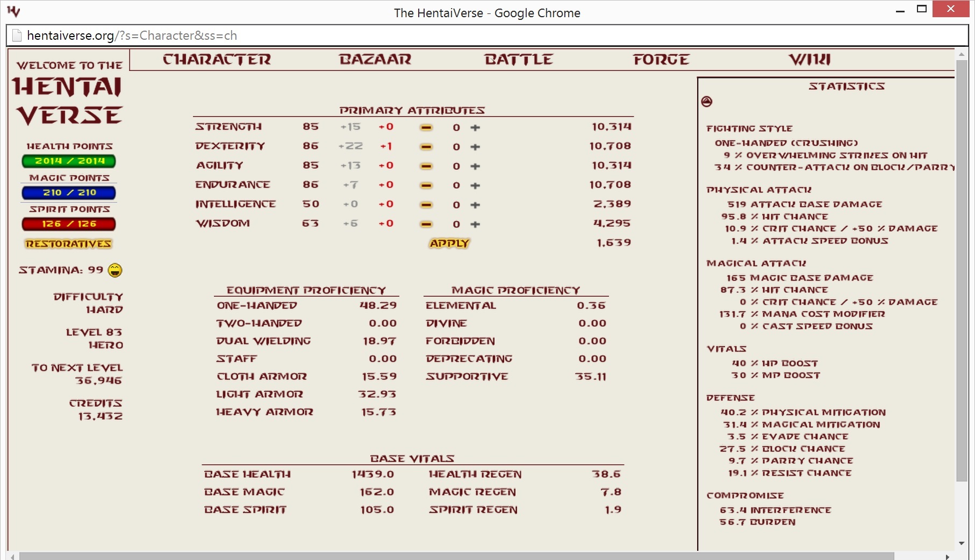Click the Health Regen value 38.6
Image resolution: width=975 pixels, height=560 pixels.
[x=606, y=474]
